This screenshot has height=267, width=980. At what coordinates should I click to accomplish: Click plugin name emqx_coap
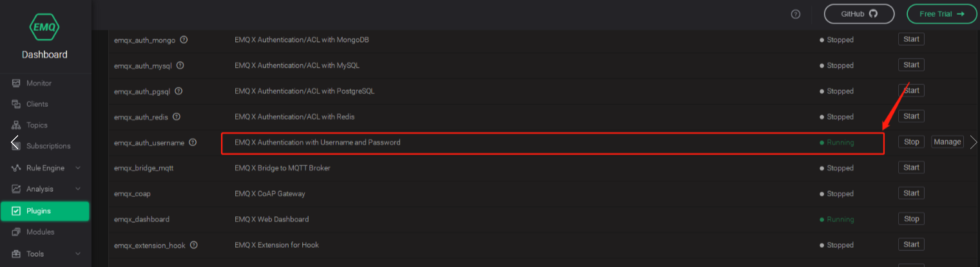tap(132, 194)
